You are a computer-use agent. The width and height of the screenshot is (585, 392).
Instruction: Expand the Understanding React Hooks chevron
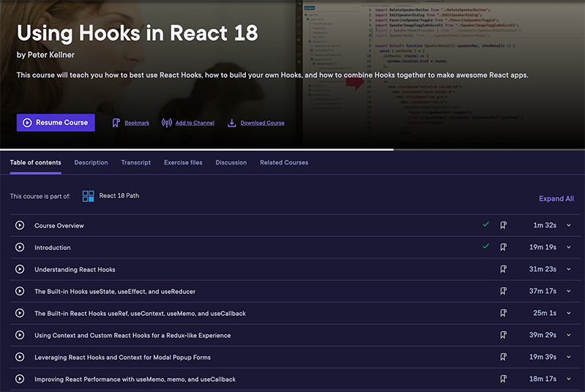(x=569, y=269)
